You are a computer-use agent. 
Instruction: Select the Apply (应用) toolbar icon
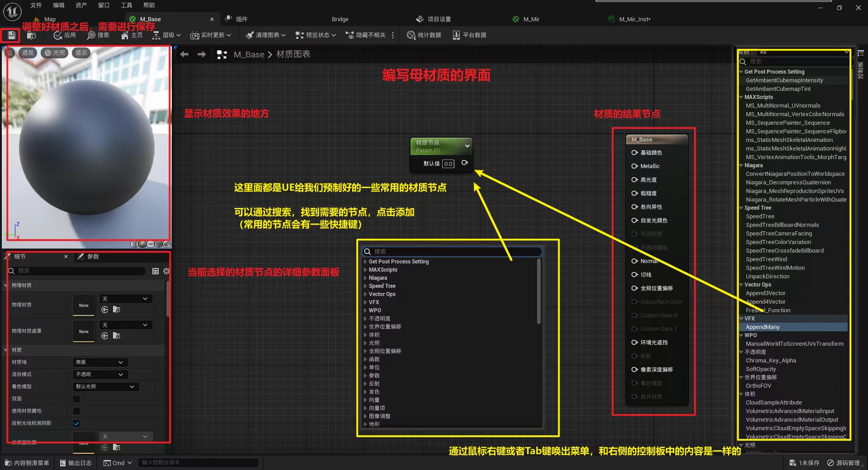coord(65,35)
